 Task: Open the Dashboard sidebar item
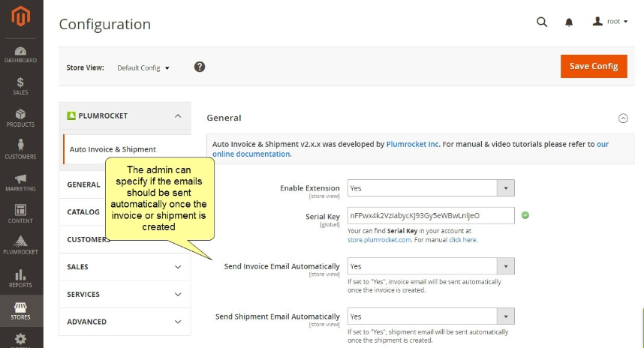point(20,55)
